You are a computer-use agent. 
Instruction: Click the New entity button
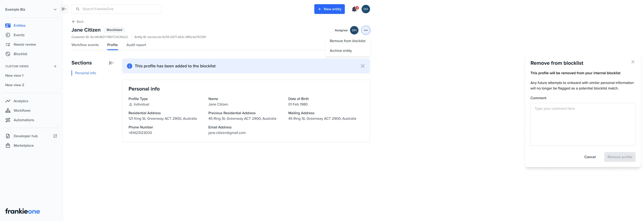[329, 9]
